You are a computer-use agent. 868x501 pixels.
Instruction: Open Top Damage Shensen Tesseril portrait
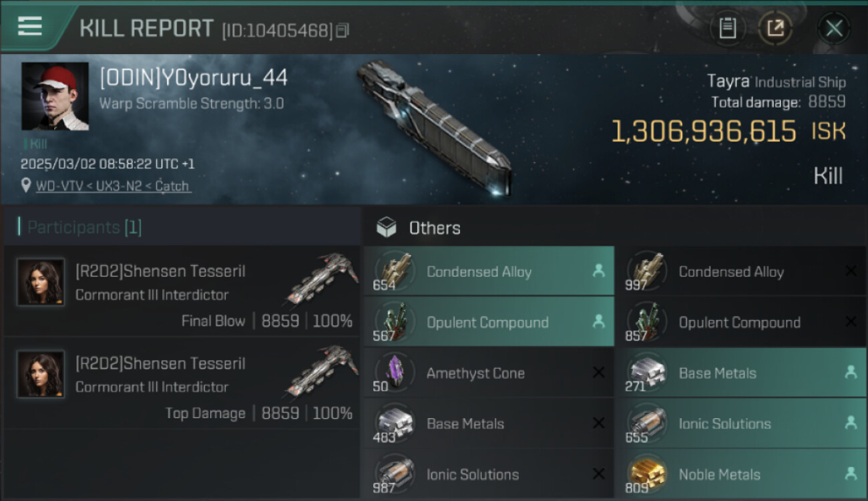(x=41, y=374)
